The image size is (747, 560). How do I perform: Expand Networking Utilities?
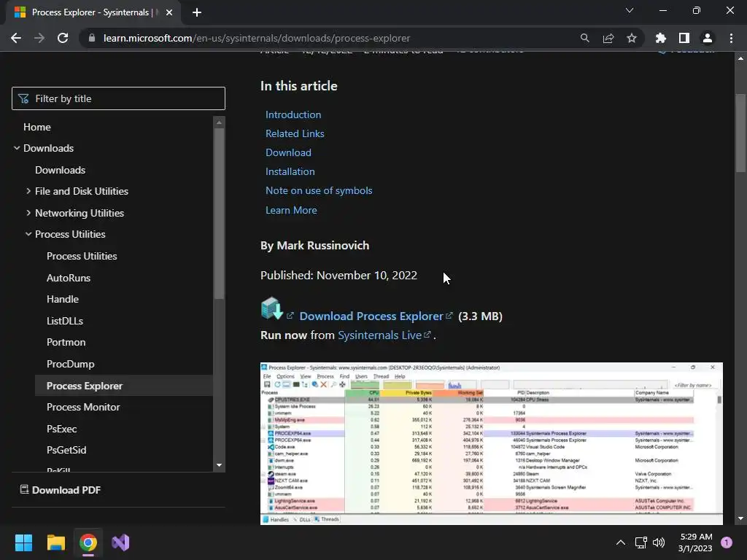pos(28,213)
